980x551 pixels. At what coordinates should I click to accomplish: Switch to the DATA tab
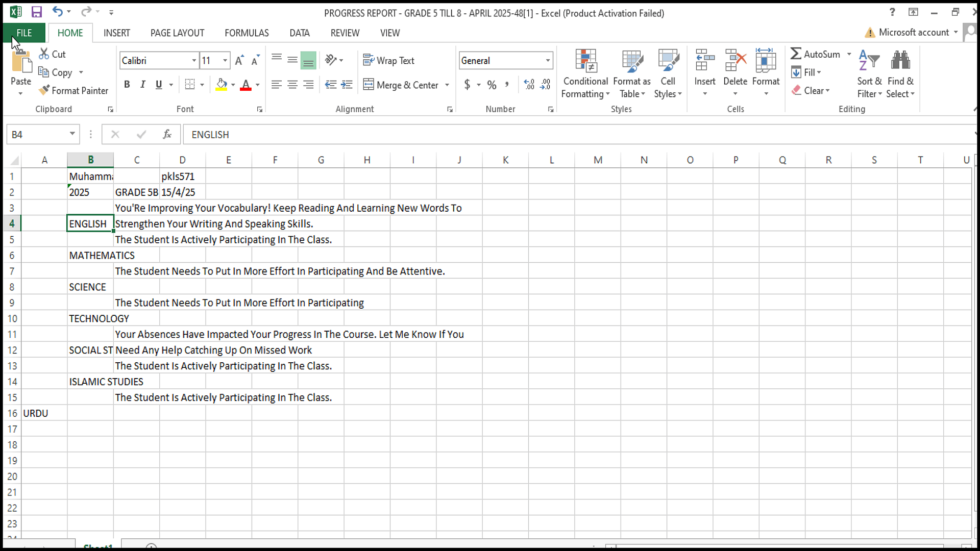pyautogui.click(x=300, y=33)
